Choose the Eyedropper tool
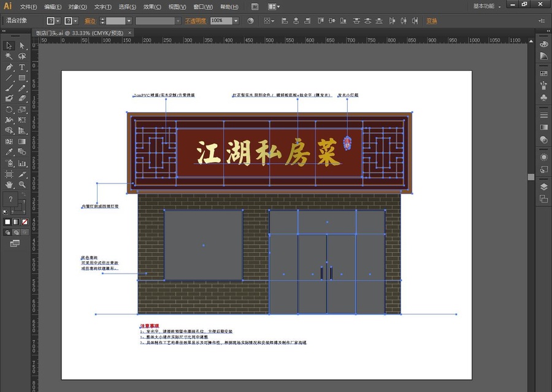 pyautogui.click(x=9, y=152)
